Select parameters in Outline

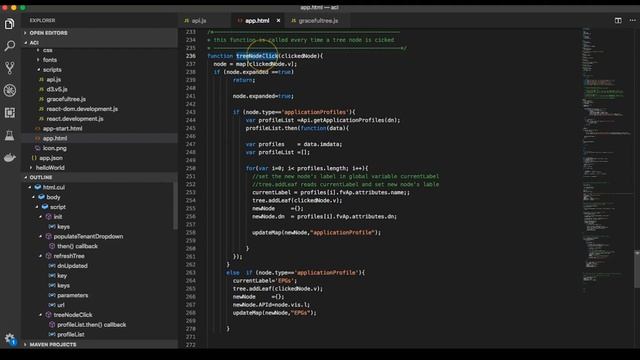point(72,295)
